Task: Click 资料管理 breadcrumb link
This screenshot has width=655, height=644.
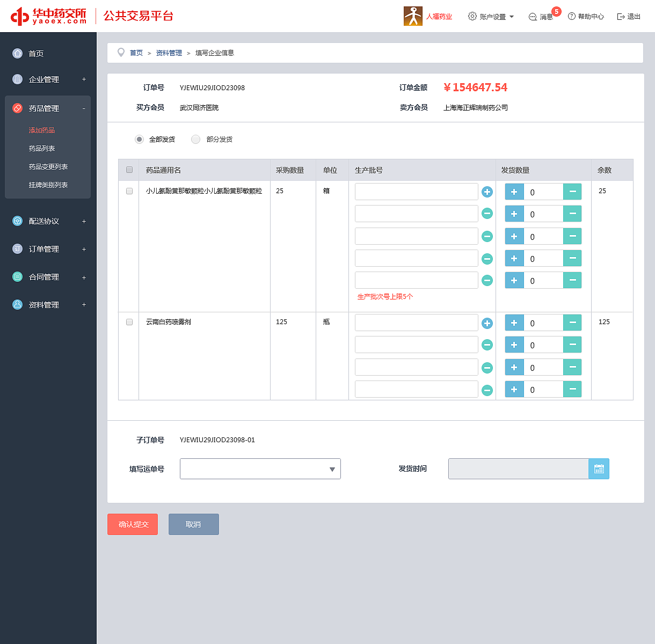Action: click(169, 53)
